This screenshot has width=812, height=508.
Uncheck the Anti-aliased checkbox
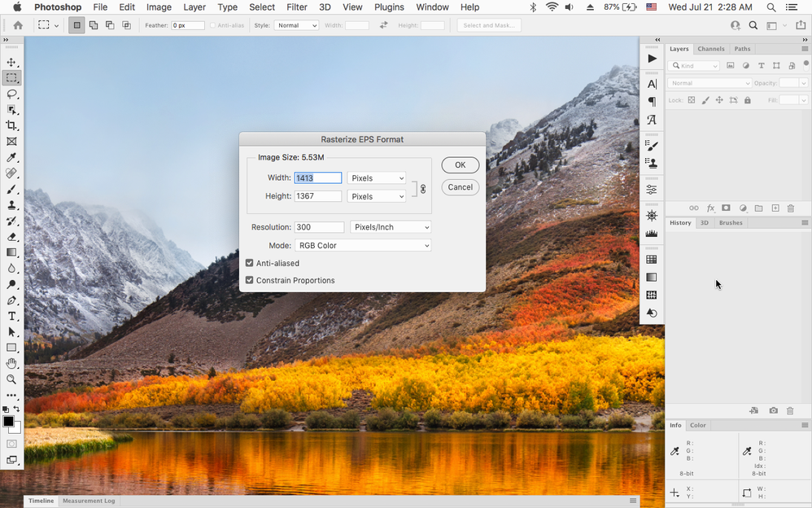pos(250,263)
